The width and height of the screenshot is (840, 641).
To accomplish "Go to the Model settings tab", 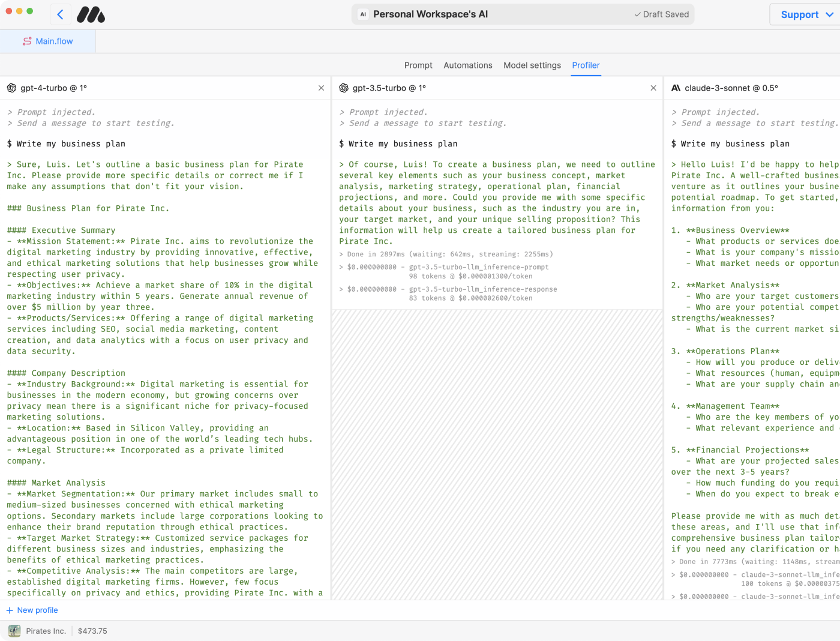I will (532, 65).
